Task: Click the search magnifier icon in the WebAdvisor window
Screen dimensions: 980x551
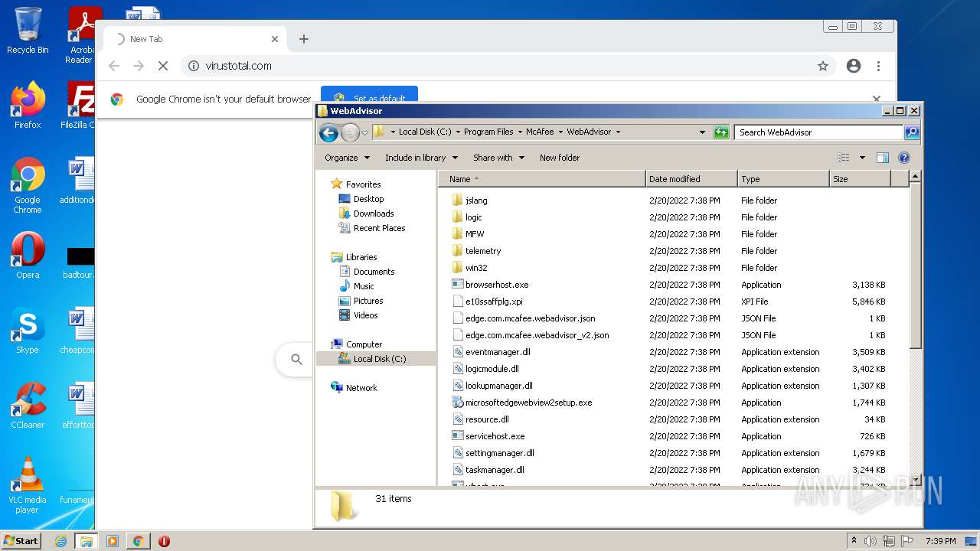Action: 911,132
